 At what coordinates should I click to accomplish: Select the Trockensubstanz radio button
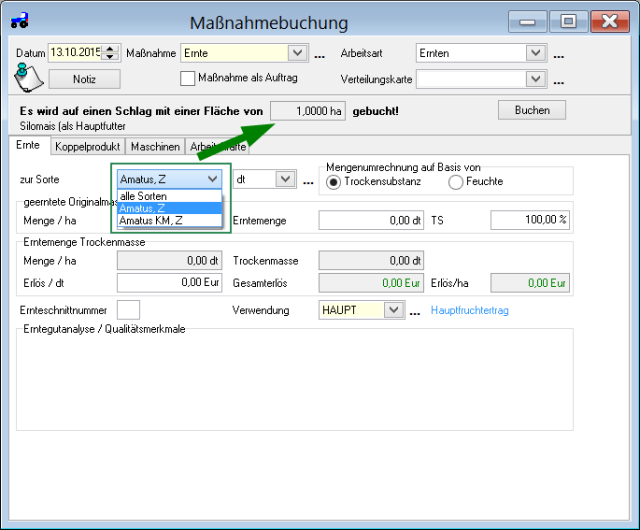pyautogui.click(x=333, y=182)
